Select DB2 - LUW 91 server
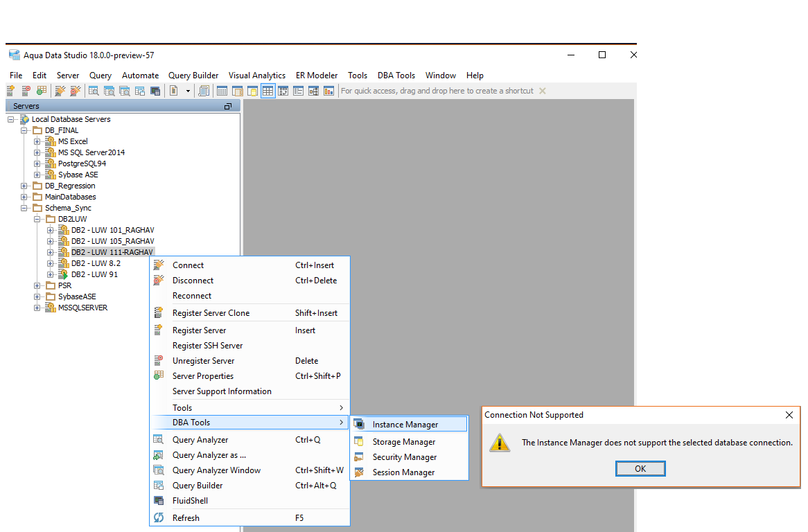The height and width of the screenshot is (532, 808). [x=94, y=274]
